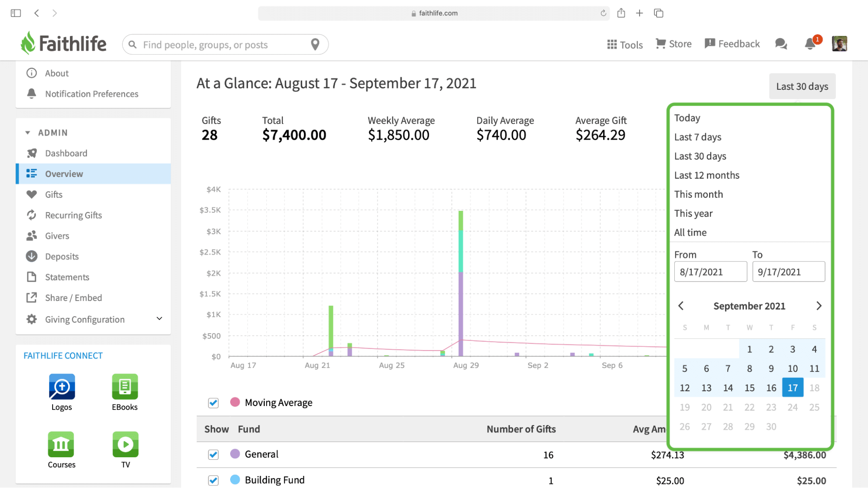
Task: Open notifications bell with badge
Action: pos(810,44)
